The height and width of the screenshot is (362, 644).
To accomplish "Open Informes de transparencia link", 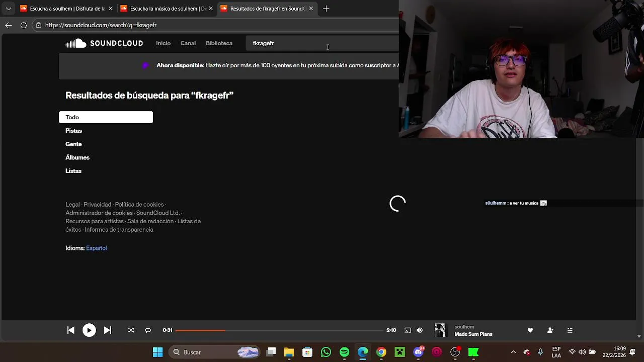I will click(119, 230).
